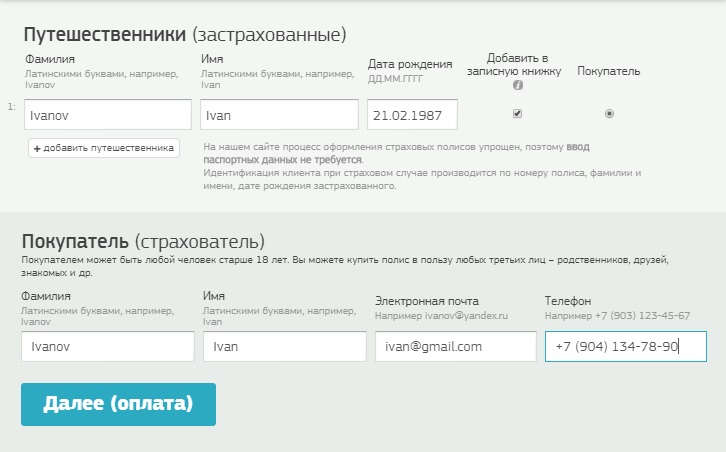
Task: Click the bold passport data notice text
Action: point(283,159)
